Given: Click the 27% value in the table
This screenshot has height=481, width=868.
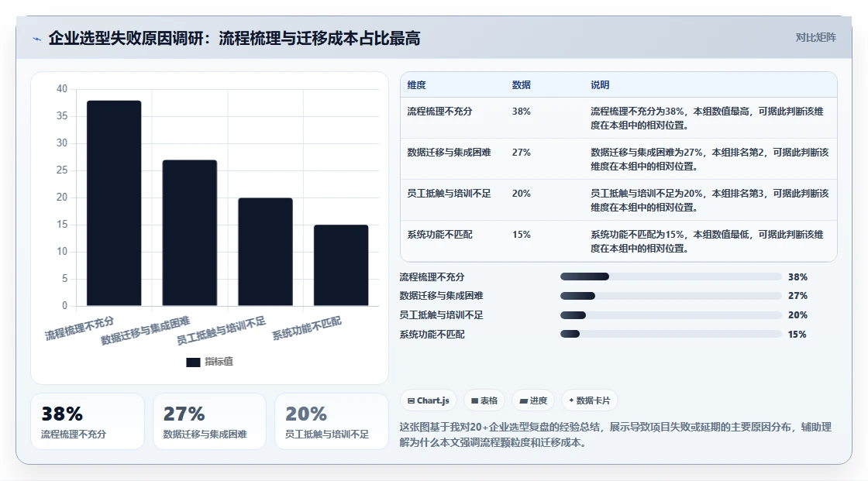Looking at the screenshot, I should tap(521, 153).
